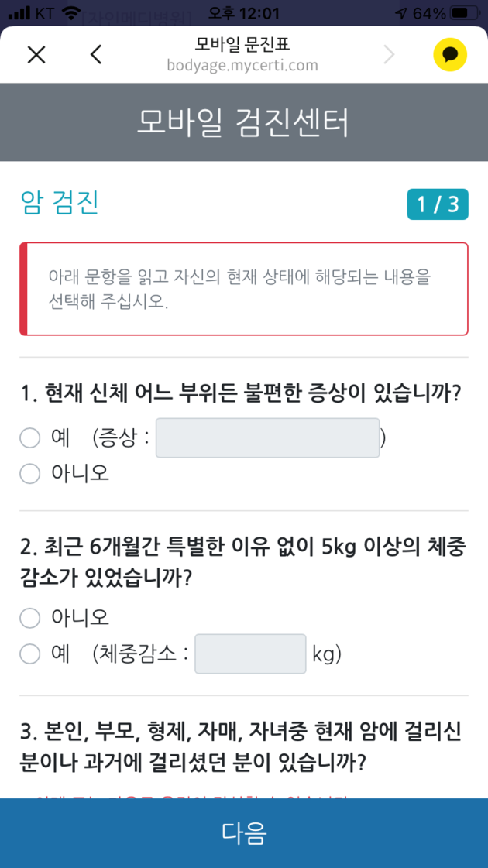
Task: Tap the bodyage.mycerti.com address text
Action: click(242, 65)
